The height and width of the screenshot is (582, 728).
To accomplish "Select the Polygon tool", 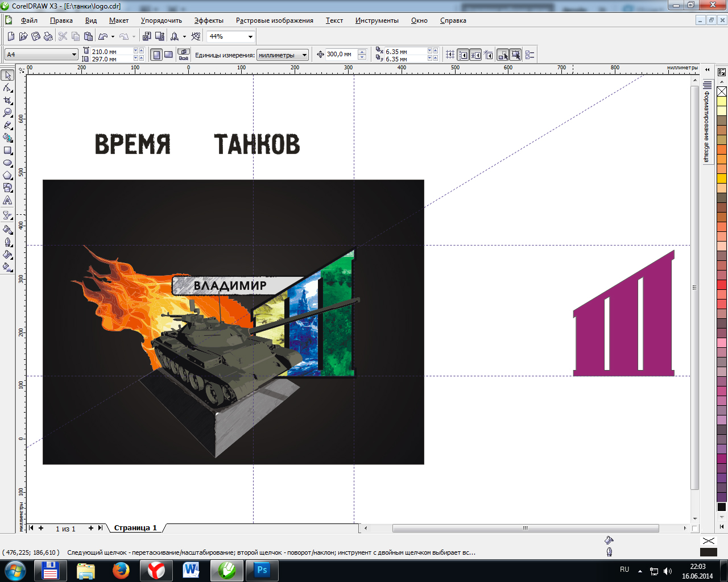I will point(7,176).
